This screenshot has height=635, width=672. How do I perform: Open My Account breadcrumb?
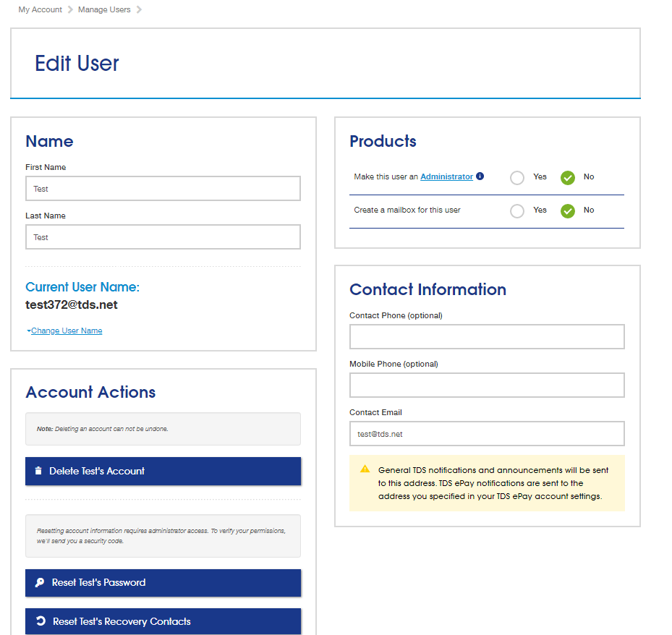tap(40, 9)
